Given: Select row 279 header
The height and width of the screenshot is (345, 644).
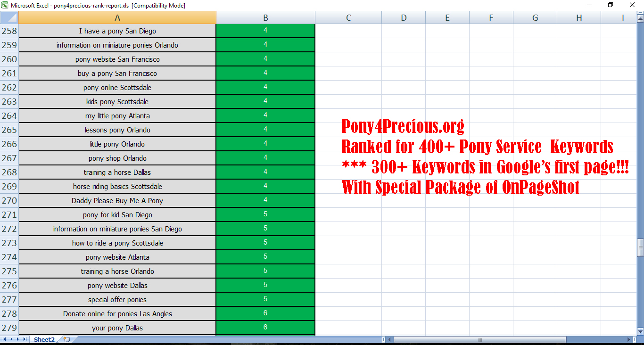Looking at the screenshot, I should (9, 328).
